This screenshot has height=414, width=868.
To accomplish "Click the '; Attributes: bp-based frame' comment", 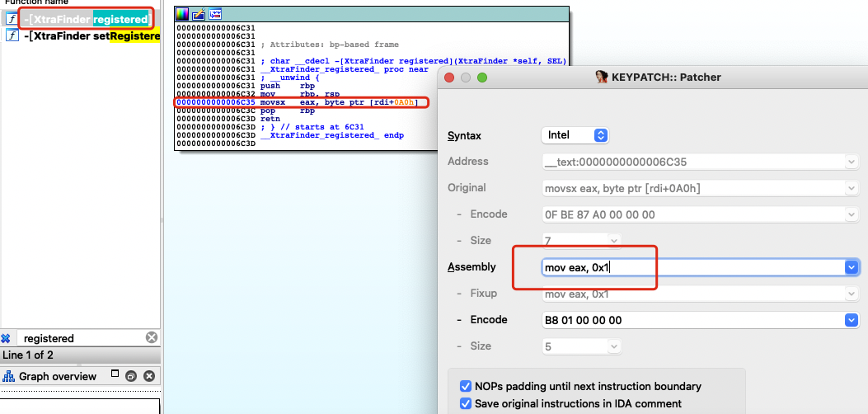I will [329, 45].
